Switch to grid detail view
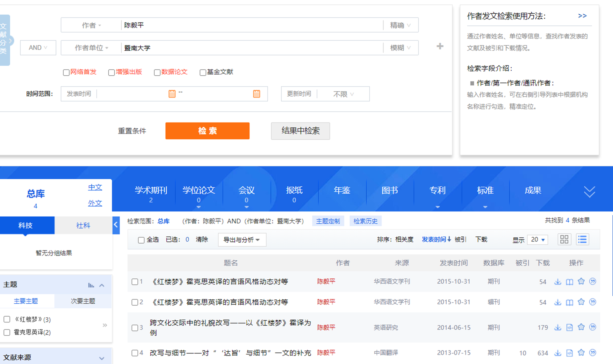The image size is (613, 364). pos(564,239)
